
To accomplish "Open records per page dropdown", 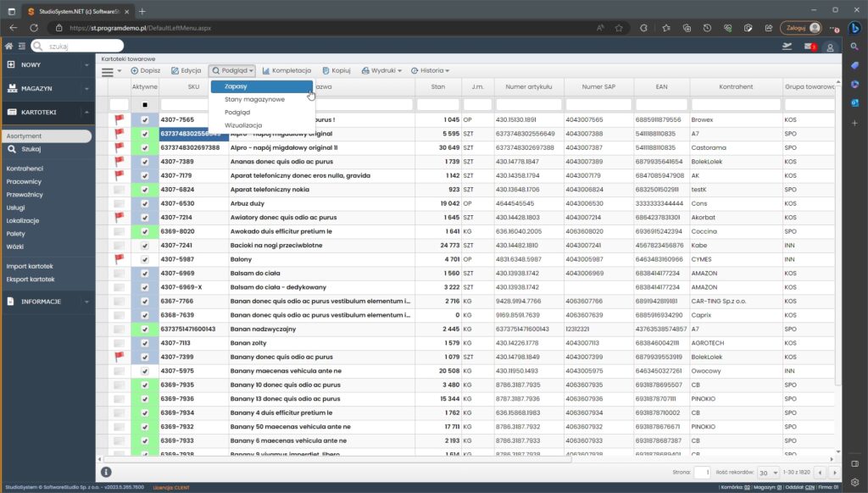I will tap(767, 472).
